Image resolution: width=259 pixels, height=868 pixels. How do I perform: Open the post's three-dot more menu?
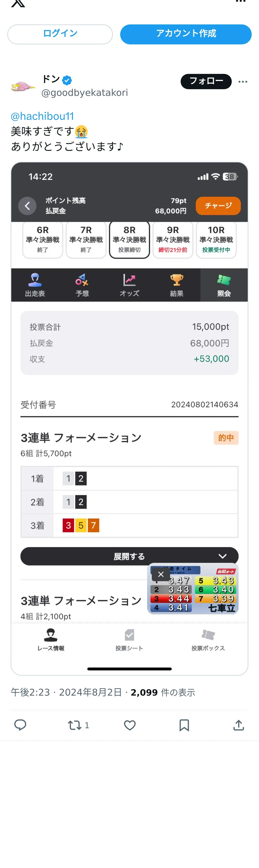pyautogui.click(x=243, y=82)
